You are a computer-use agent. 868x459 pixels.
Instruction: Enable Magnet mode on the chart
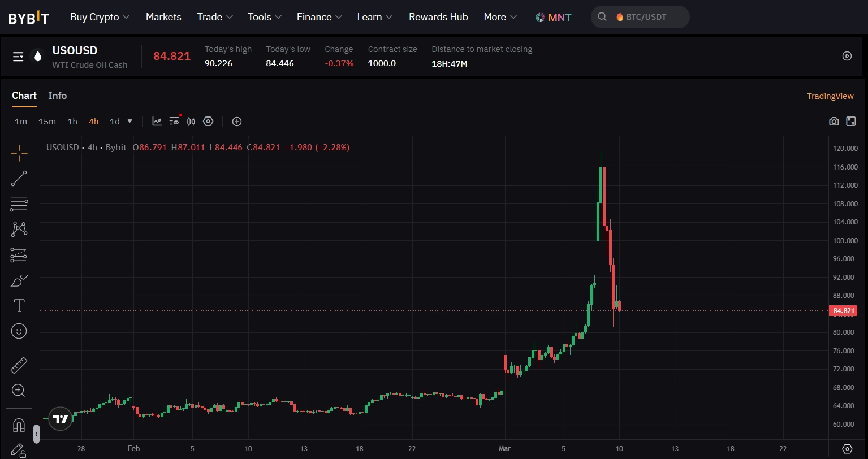tap(19, 424)
